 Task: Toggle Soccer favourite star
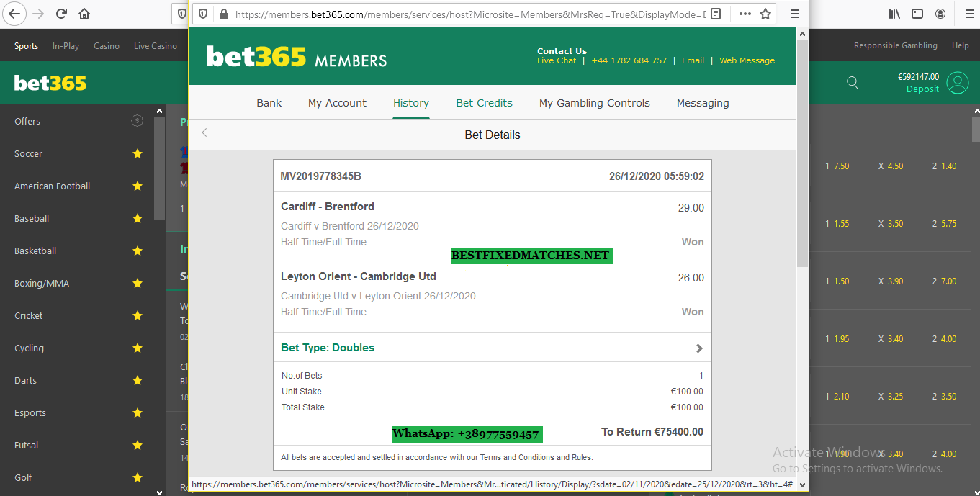click(138, 153)
